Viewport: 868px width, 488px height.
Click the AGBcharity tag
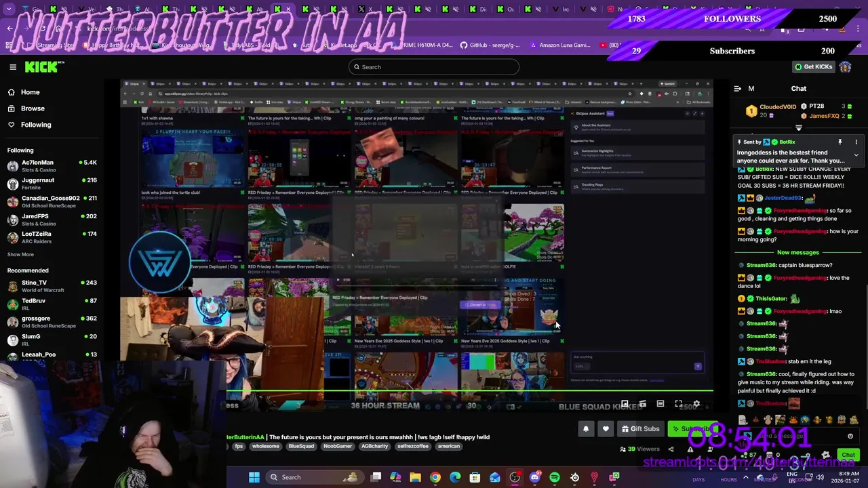click(x=374, y=447)
